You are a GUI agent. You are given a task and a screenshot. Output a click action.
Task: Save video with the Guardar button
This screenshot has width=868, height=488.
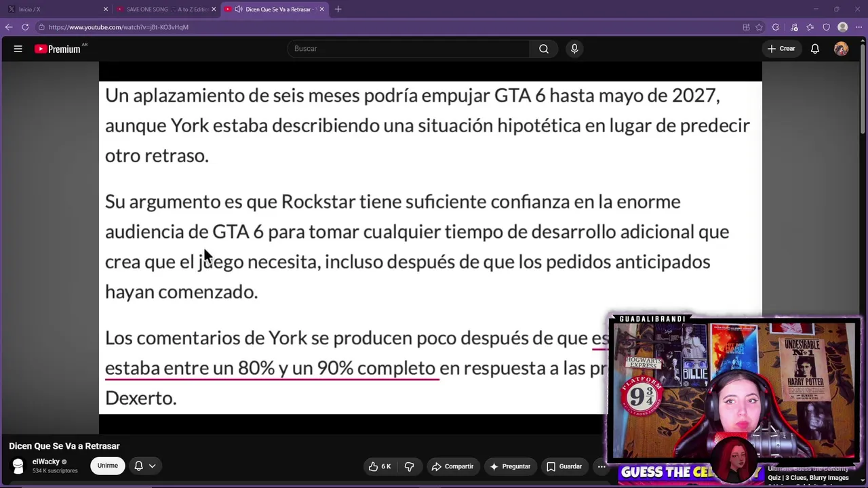[564, 466]
